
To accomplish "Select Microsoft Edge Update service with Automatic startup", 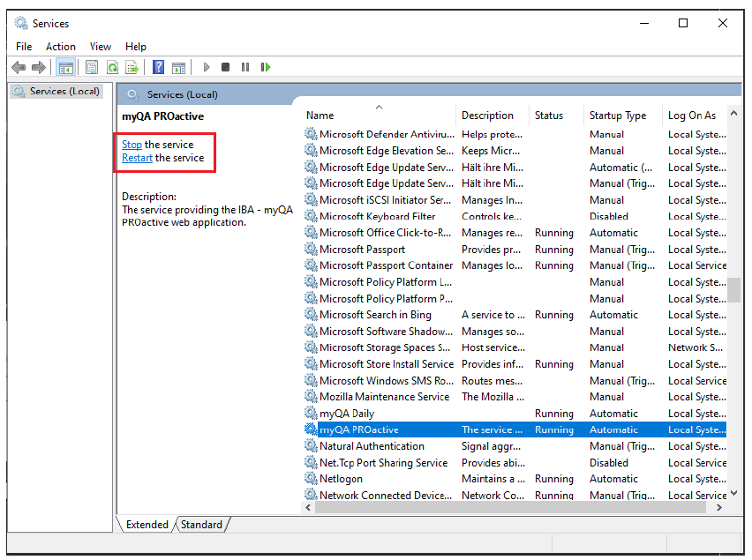I will 515,168.
